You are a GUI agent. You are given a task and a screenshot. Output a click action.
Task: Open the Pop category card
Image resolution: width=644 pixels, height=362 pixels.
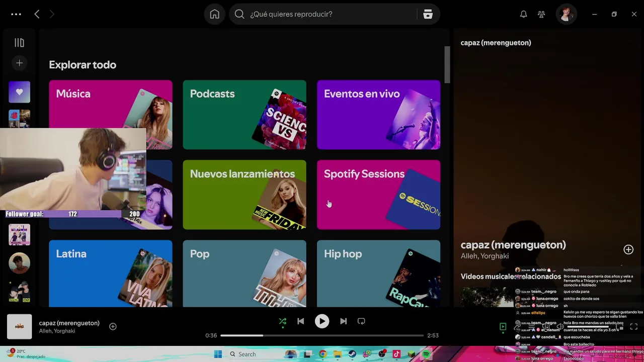(x=244, y=274)
